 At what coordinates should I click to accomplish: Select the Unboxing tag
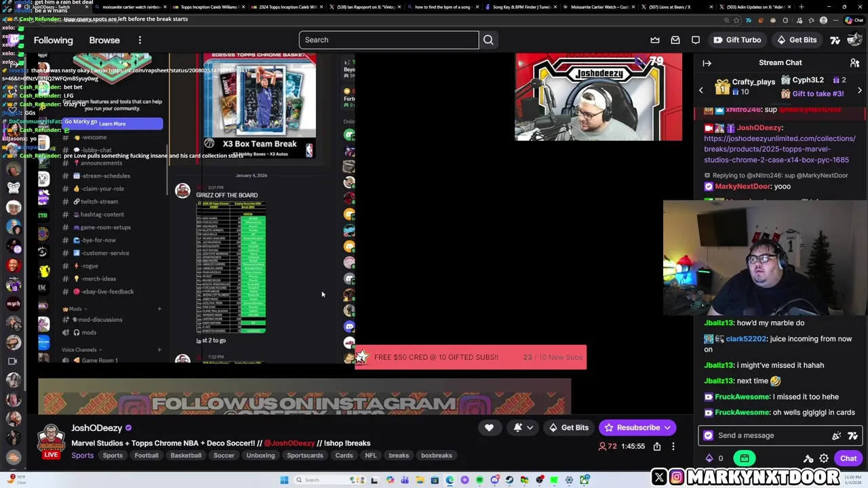pyautogui.click(x=260, y=455)
